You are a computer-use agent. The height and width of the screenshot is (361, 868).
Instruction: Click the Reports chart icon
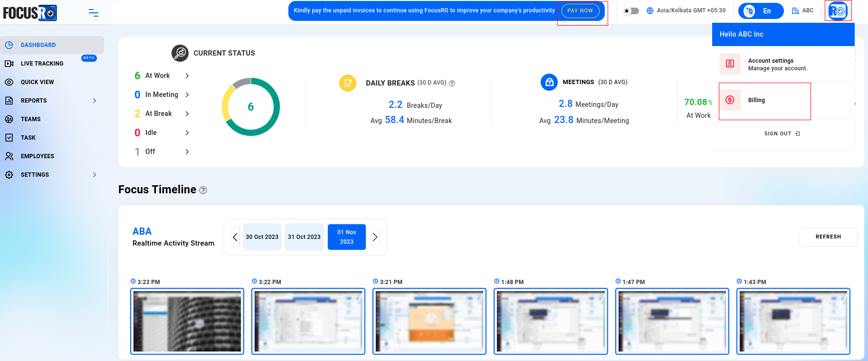[x=9, y=101]
